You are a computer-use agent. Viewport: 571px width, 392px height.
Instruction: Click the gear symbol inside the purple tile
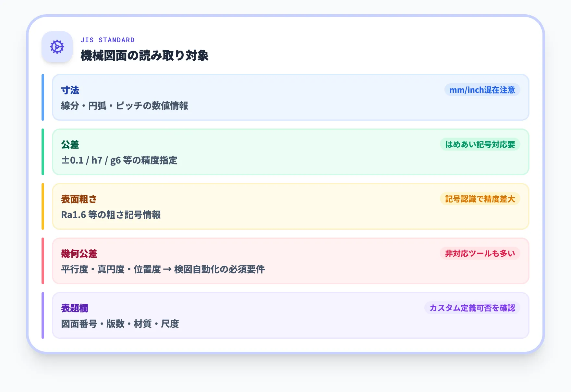[x=56, y=47]
